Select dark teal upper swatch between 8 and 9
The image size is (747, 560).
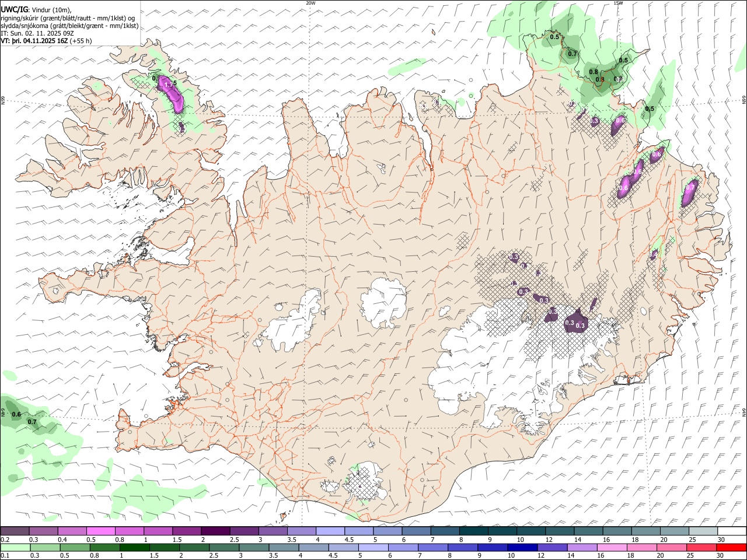click(x=474, y=531)
